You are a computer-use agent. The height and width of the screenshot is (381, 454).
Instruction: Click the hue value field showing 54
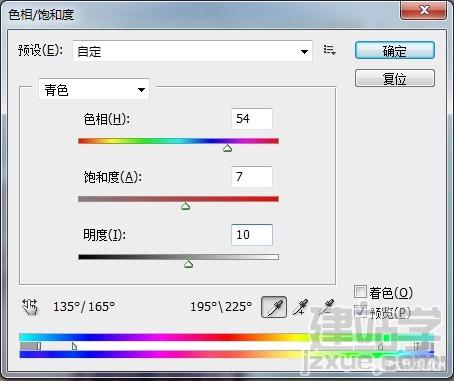tap(252, 119)
